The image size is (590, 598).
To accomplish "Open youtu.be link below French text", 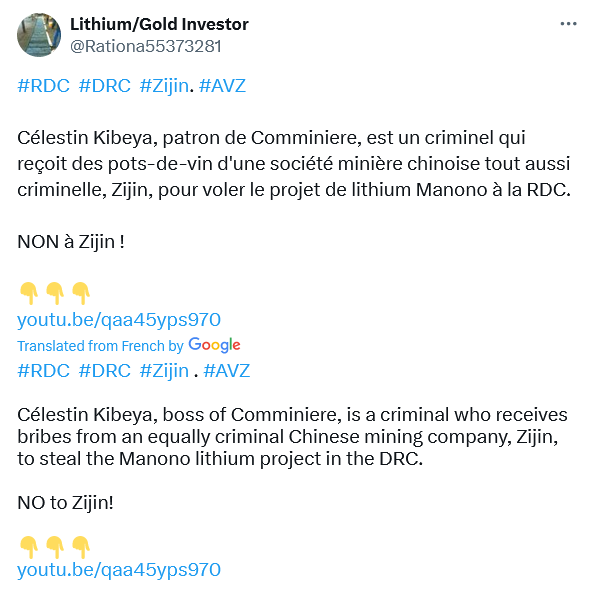I will (x=119, y=320).
